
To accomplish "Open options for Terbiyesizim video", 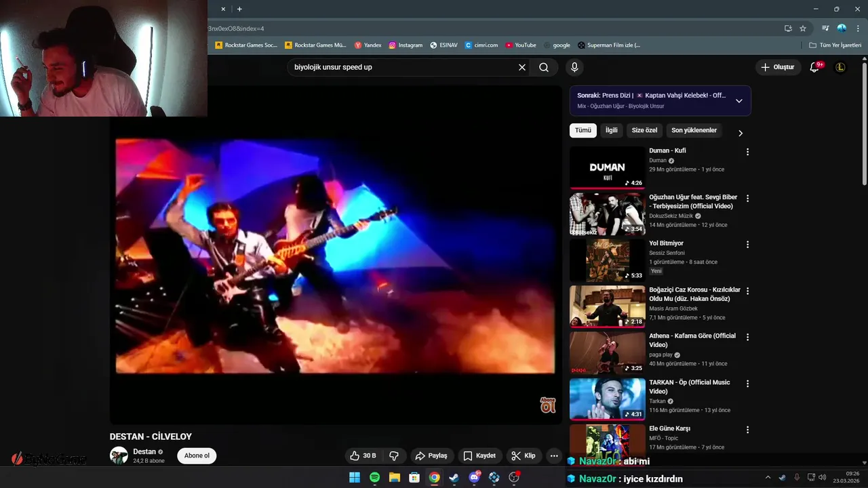I will click(x=747, y=199).
